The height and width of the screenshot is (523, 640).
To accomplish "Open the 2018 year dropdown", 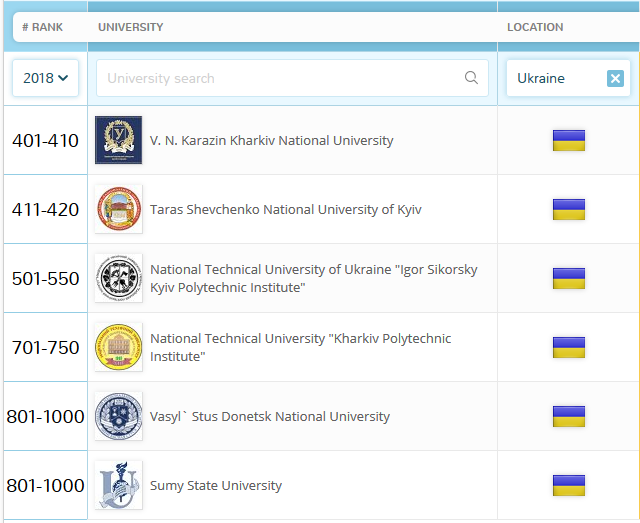I will 45,78.
